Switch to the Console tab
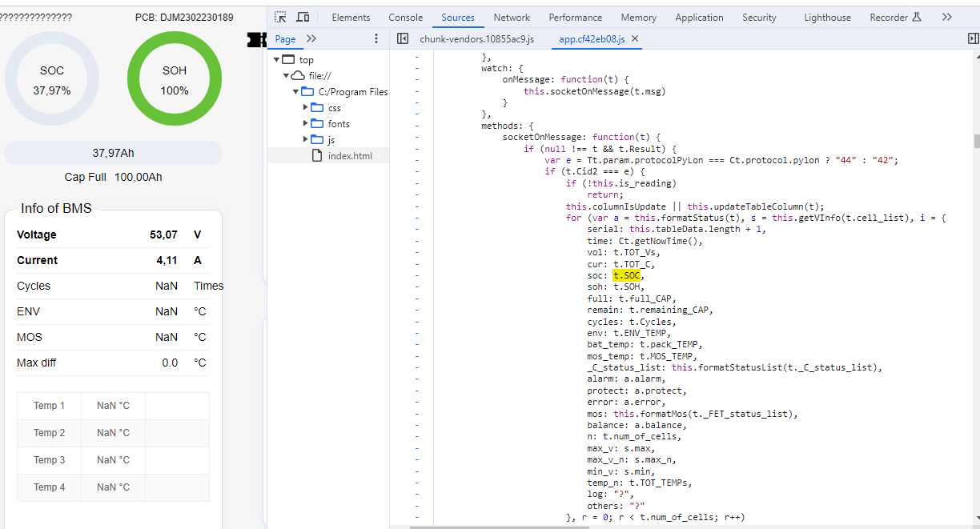Viewport: 980px width, 529px height. click(406, 17)
